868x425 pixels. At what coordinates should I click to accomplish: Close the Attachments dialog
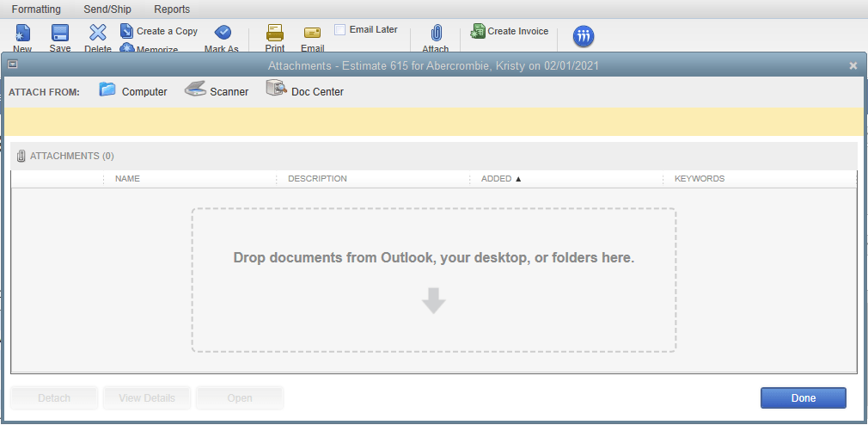coord(853,65)
